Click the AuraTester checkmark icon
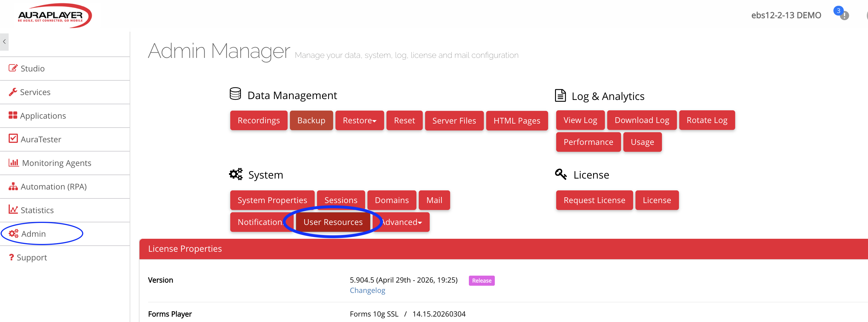 (13, 139)
